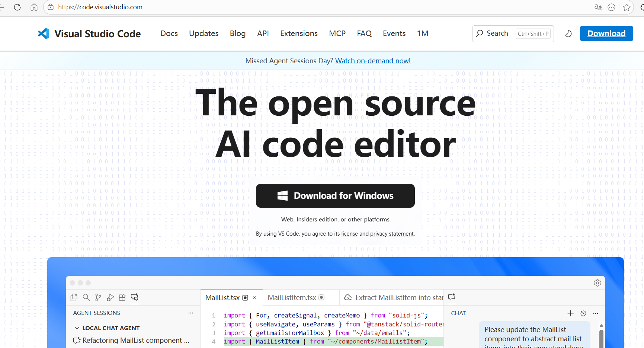Open the translate page icon in address bar
The width and height of the screenshot is (644, 348).
point(598,7)
